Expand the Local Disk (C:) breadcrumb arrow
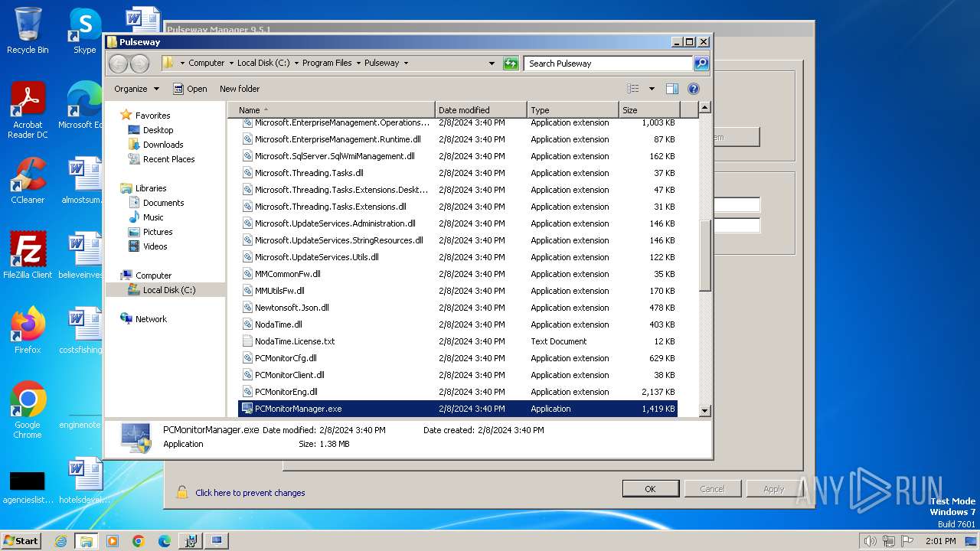Image resolution: width=980 pixels, height=551 pixels. 296,64
